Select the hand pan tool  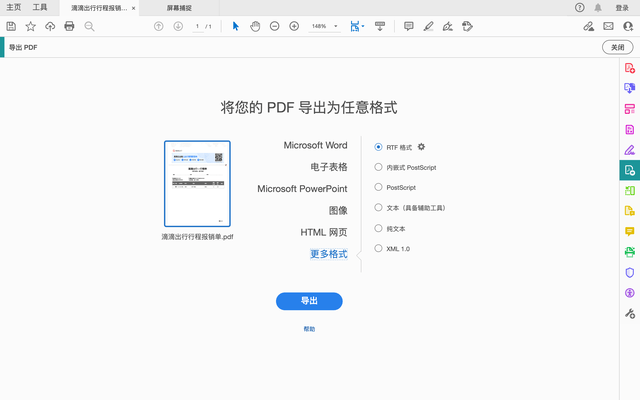pyautogui.click(x=255, y=27)
